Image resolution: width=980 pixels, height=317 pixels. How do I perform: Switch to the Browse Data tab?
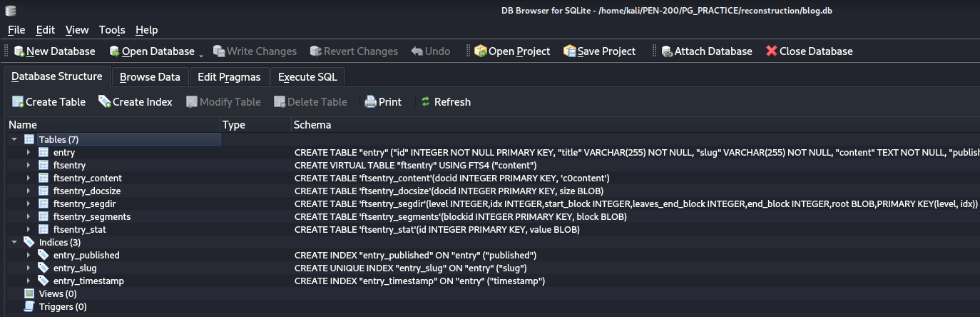point(150,77)
